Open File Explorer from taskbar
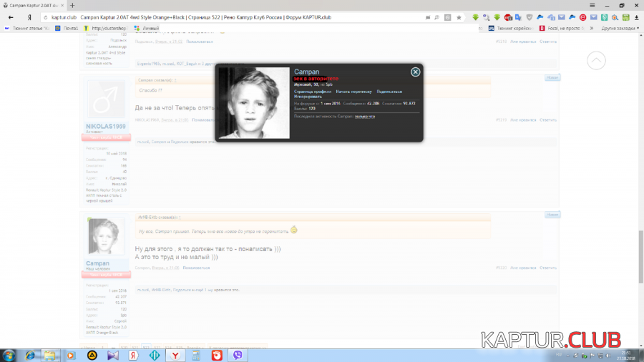The height and width of the screenshot is (362, 644). [49, 356]
